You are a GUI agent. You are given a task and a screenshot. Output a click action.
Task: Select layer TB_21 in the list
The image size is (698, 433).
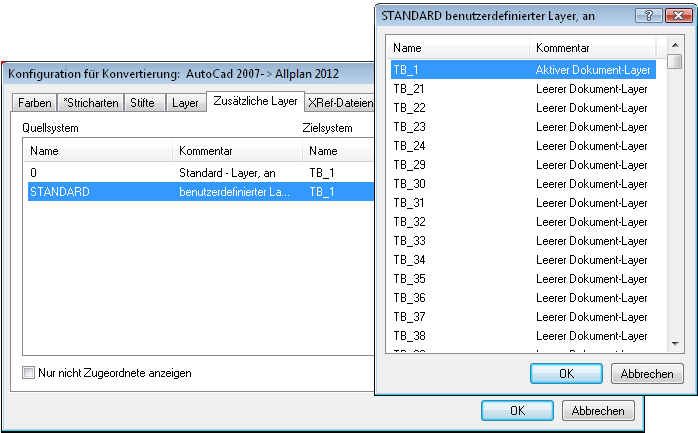(523, 89)
